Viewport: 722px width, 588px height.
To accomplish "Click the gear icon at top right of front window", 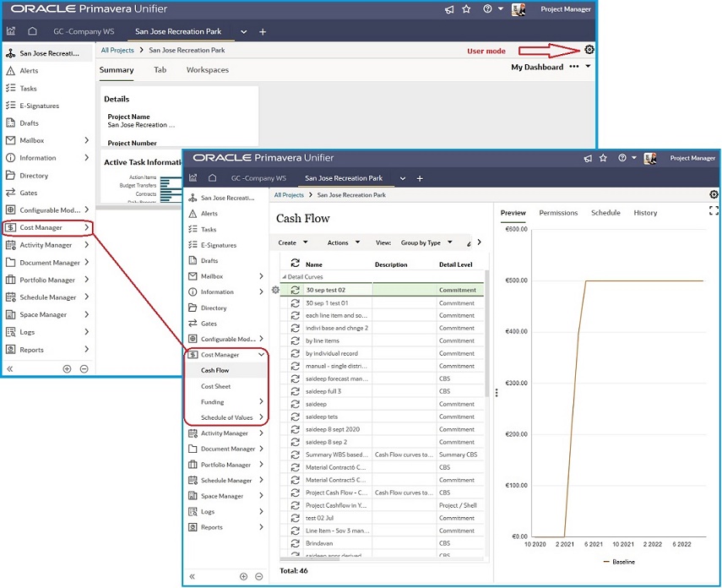I will click(714, 194).
